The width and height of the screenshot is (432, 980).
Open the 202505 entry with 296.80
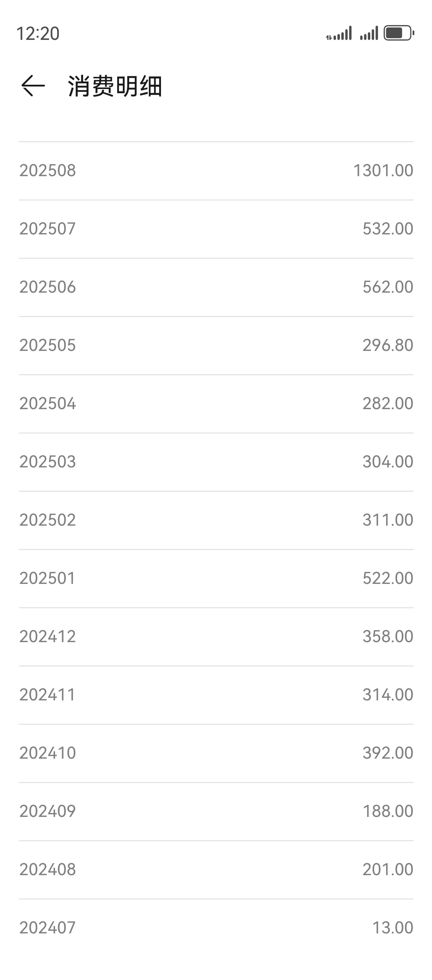click(216, 345)
